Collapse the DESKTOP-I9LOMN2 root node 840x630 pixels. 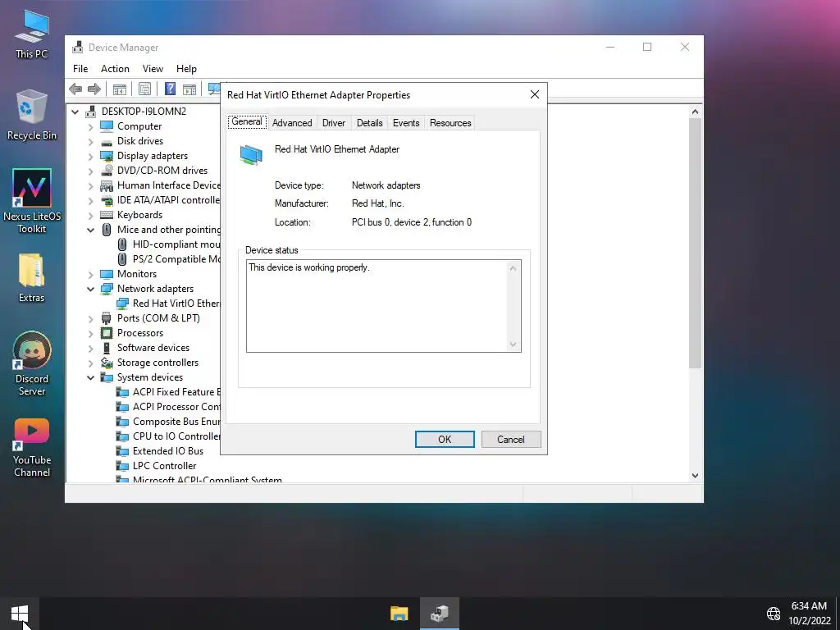(75, 112)
